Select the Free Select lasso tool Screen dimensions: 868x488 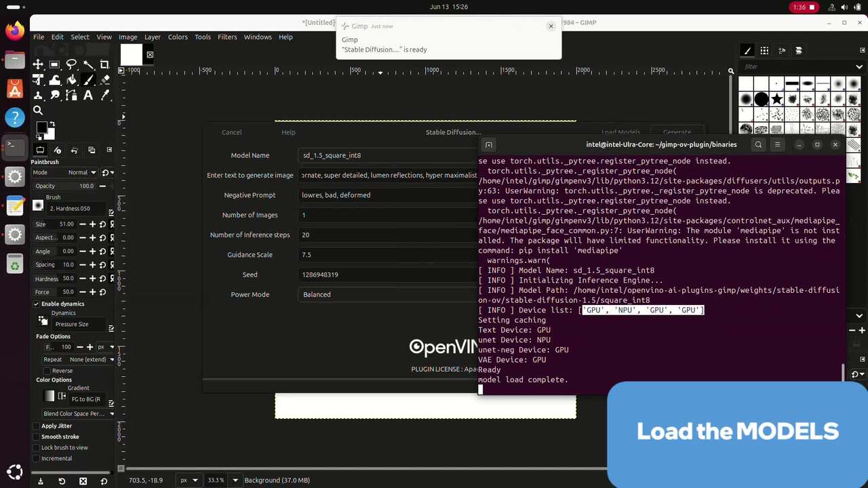[x=71, y=64]
